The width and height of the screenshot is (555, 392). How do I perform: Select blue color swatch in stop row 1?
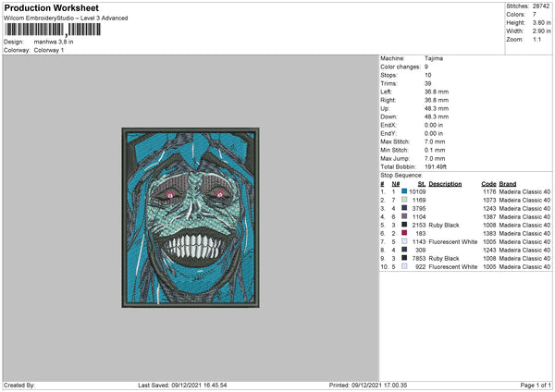coord(404,191)
